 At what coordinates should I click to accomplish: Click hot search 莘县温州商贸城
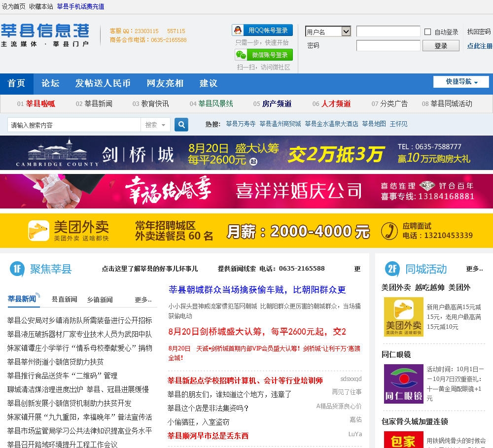pos(281,124)
